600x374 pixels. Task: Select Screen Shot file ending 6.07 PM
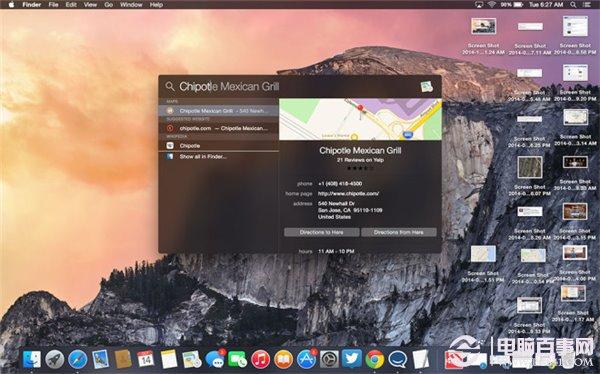(530, 176)
